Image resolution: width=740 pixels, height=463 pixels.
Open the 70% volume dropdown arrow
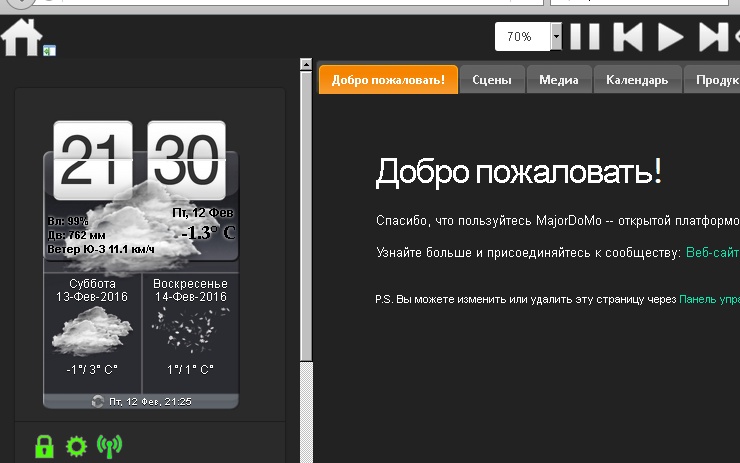[x=556, y=36]
